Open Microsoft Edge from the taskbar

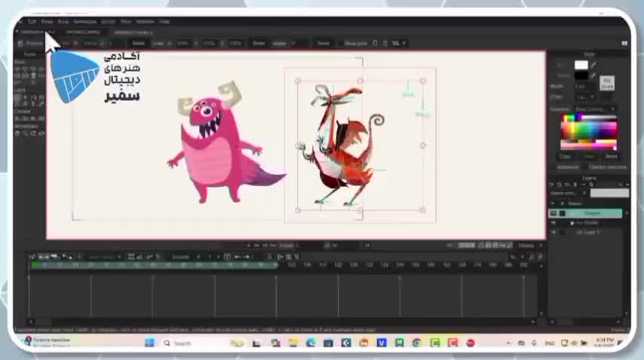pos(311,343)
